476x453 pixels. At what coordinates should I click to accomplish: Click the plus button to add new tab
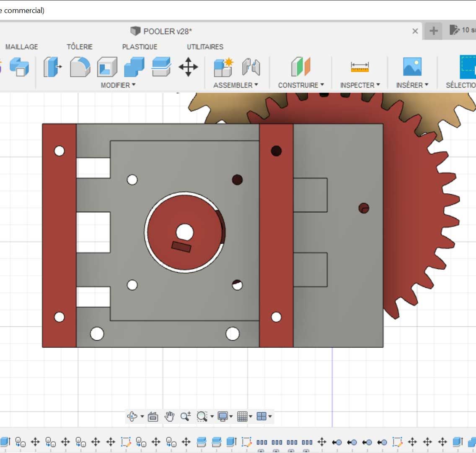[x=434, y=31]
